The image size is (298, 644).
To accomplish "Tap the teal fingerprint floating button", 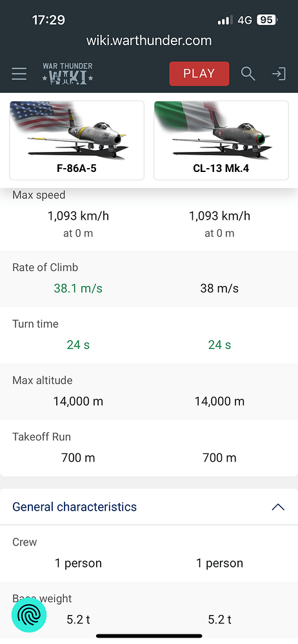I will pos(29,615).
